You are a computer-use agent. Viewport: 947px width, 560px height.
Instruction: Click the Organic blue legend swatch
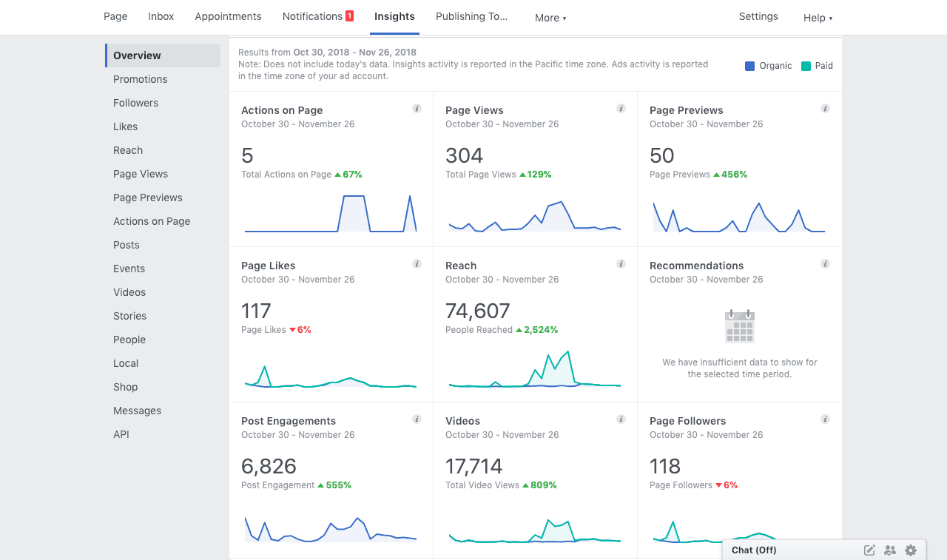coord(749,66)
